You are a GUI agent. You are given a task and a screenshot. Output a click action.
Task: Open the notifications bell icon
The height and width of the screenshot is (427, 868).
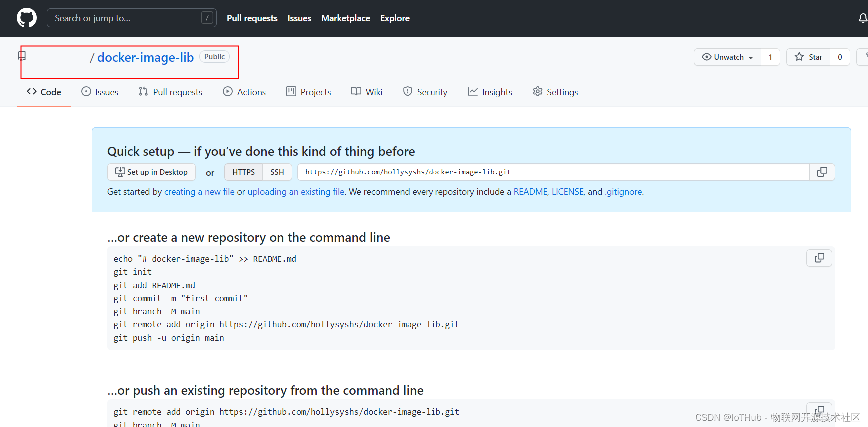(863, 18)
